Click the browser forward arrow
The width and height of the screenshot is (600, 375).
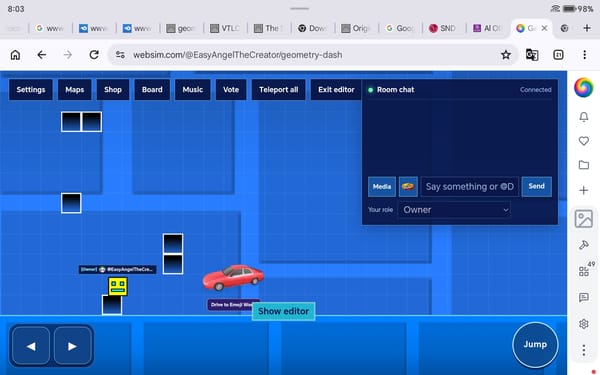point(68,55)
